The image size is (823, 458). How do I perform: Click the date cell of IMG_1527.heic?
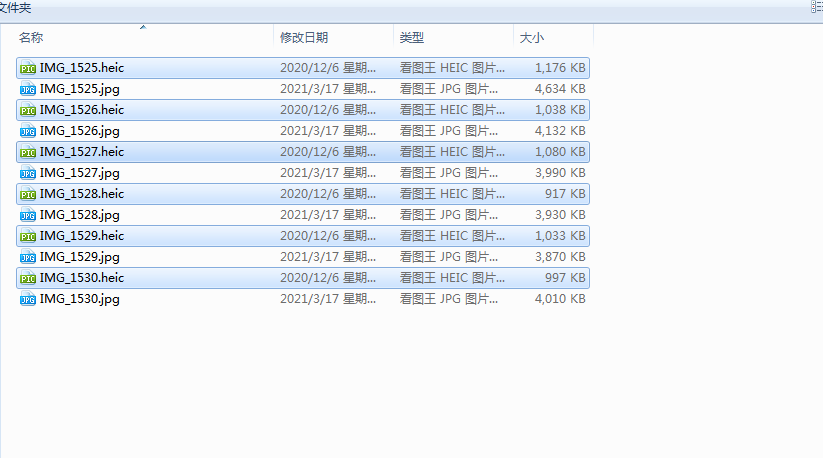coord(328,152)
